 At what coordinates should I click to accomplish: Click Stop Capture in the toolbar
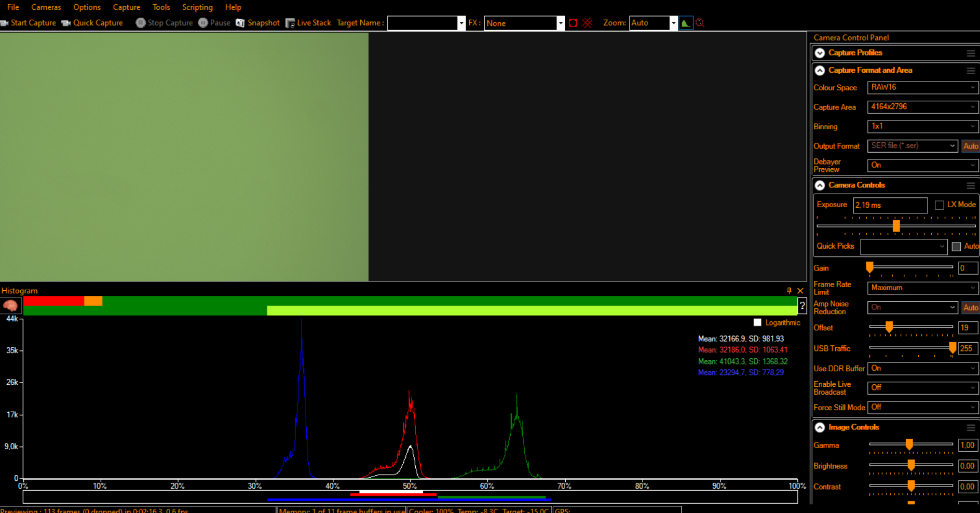[164, 23]
